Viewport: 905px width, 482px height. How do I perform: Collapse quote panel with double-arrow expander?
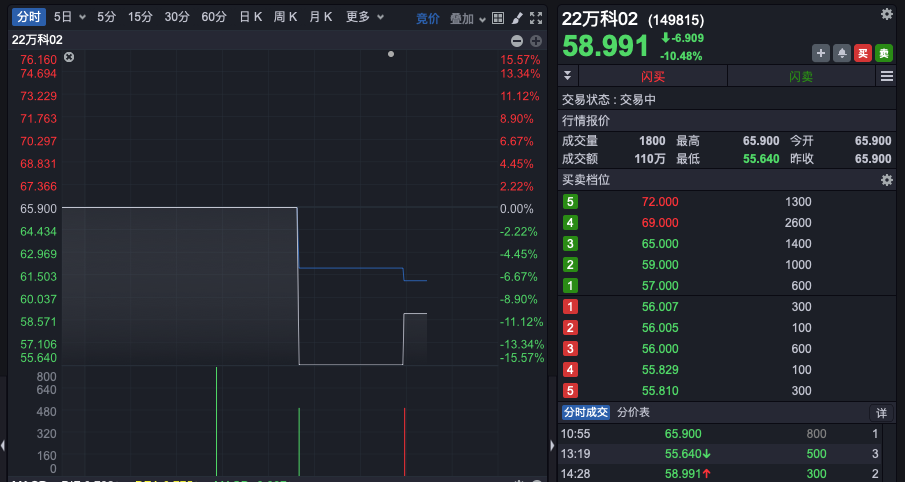coord(568,77)
